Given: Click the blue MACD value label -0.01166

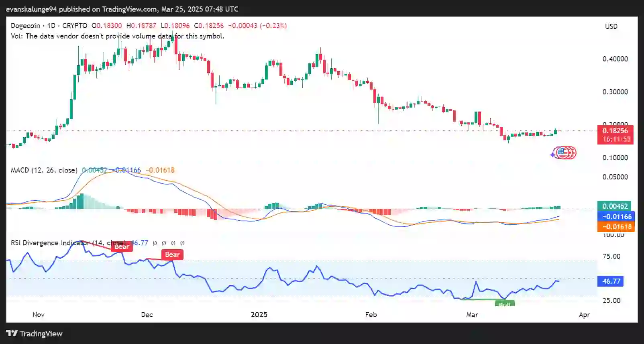Looking at the screenshot, I should pyautogui.click(x=616, y=216).
